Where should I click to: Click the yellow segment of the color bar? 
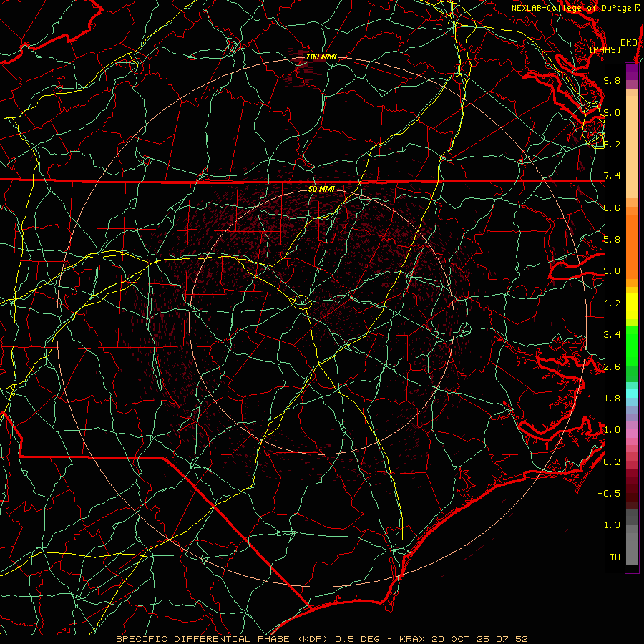pyautogui.click(x=632, y=306)
